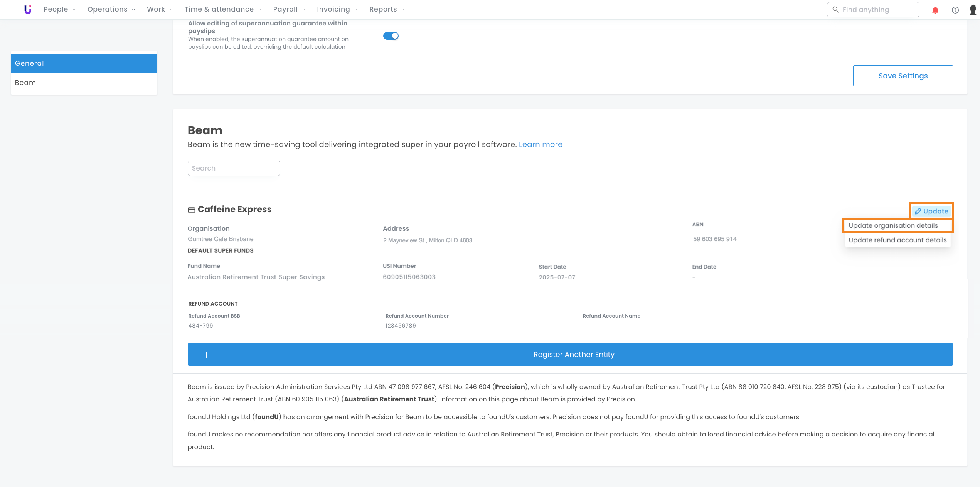Expand the Invoicing menu

337,9
